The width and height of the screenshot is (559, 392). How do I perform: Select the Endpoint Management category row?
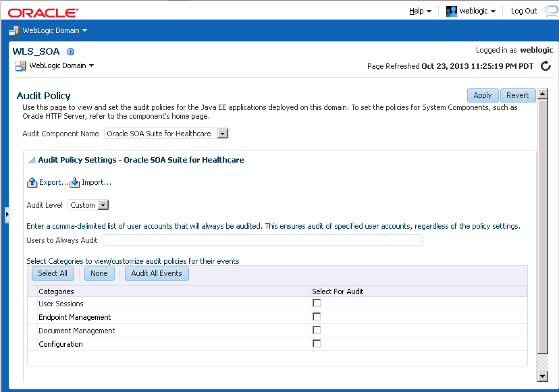(277, 317)
